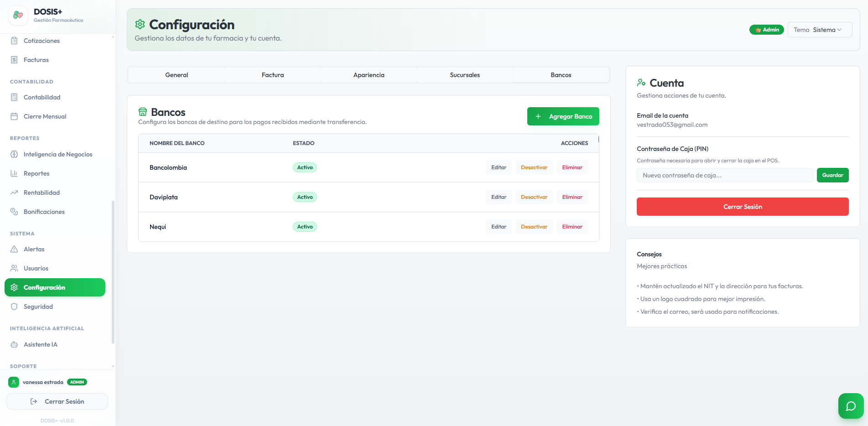Open Asistente IA in the sidebar

55,344
